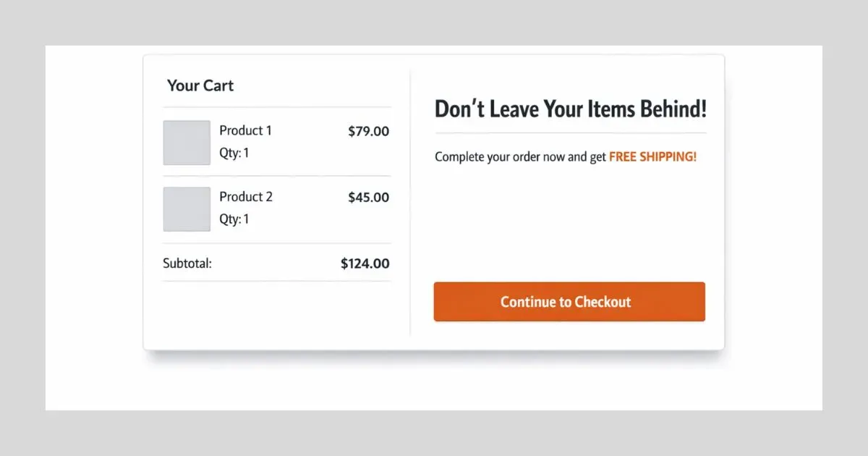Viewport: 868px width, 456px height.
Task: Click the Product 2 thumbnail image
Action: (187, 208)
